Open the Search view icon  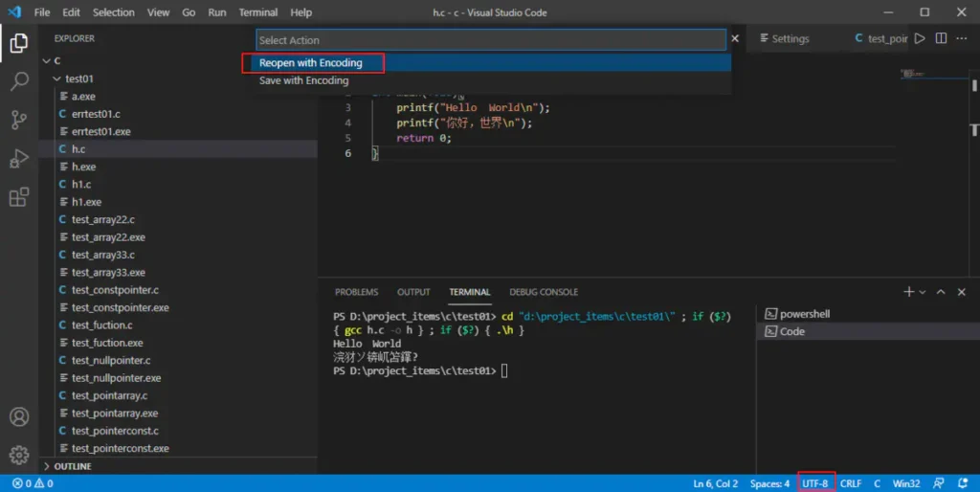(18, 81)
